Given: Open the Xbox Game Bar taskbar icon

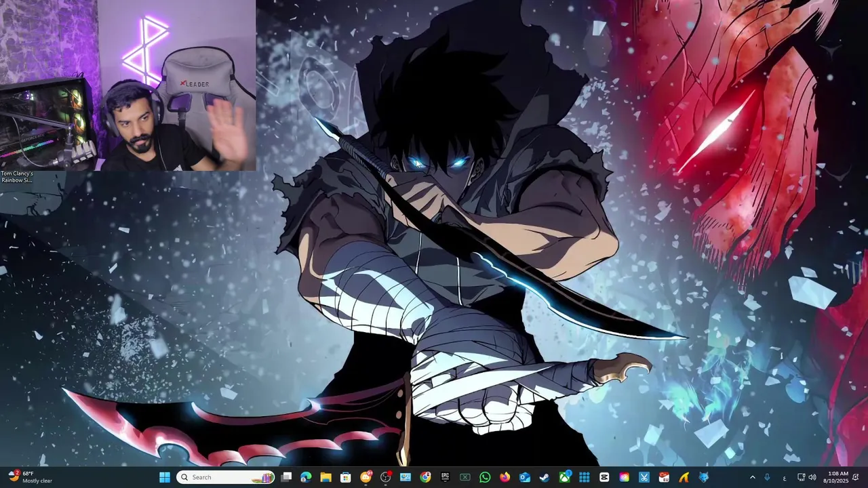Looking at the screenshot, I should 465,477.
